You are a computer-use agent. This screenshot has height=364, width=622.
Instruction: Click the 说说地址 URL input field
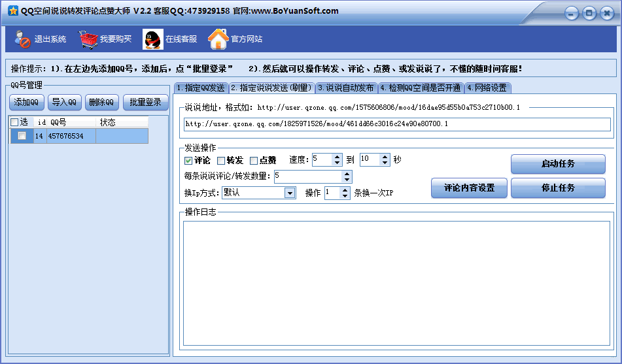pyautogui.click(x=396, y=124)
